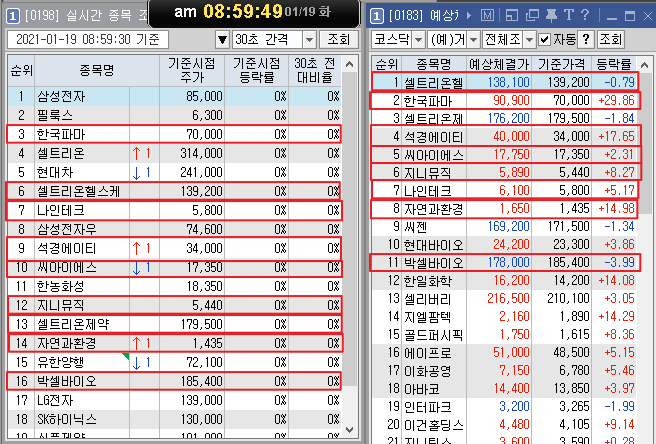Click the scroll-up arrow of the left table

pyautogui.click(x=350, y=64)
